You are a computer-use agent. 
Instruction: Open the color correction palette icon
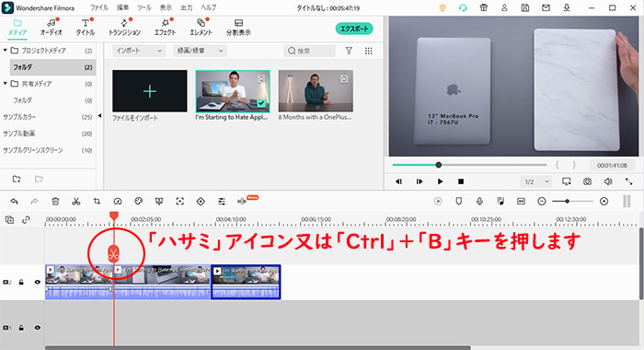click(138, 201)
